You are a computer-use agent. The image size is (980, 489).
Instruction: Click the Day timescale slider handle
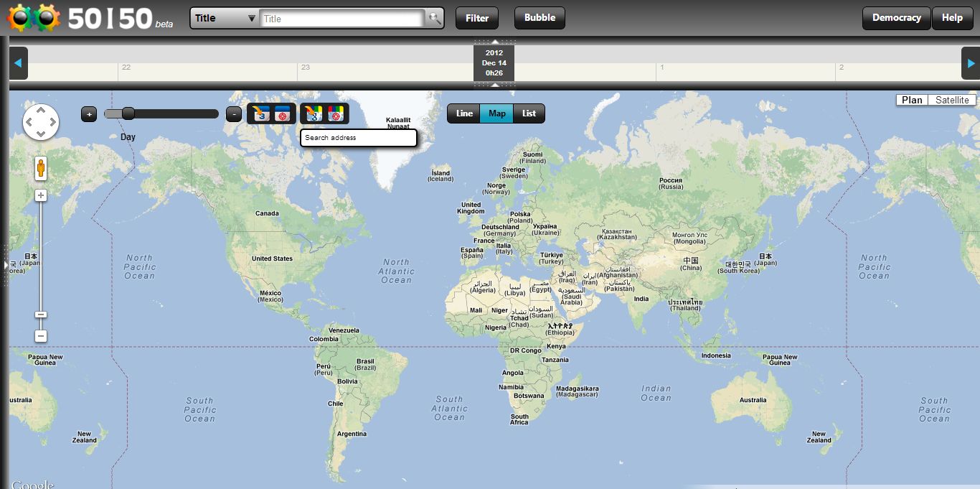tap(128, 113)
